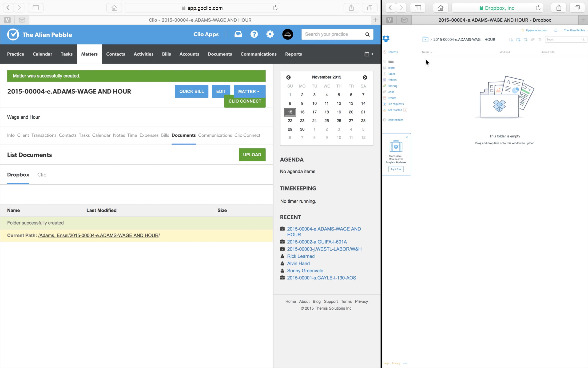Open File requests in Dropbox sidebar
The image size is (588, 368).
pos(395,104)
